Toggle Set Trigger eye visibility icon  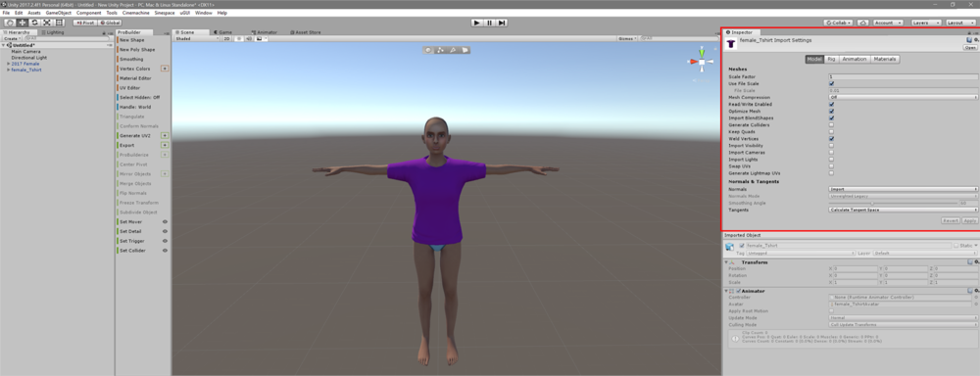(165, 241)
